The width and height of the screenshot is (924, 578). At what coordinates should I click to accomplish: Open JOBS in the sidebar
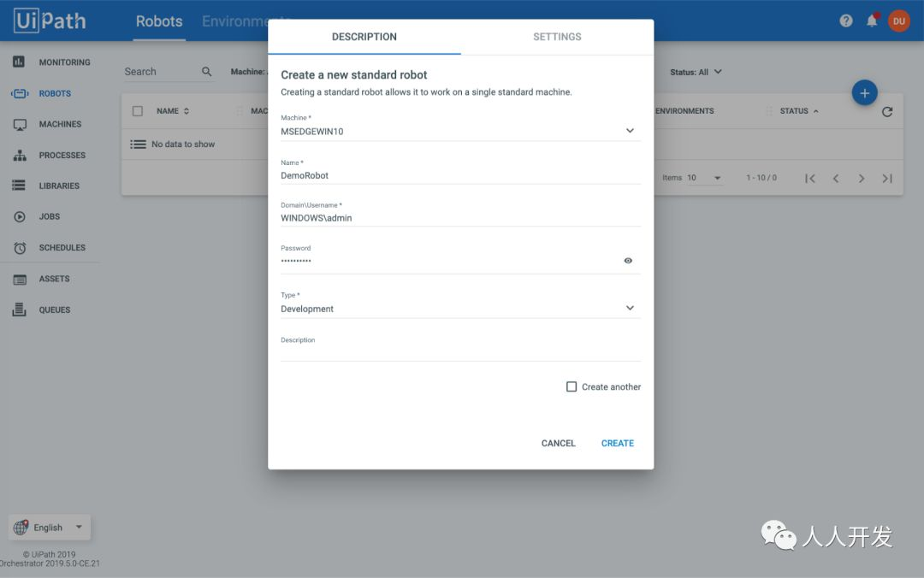pyautogui.click(x=50, y=217)
